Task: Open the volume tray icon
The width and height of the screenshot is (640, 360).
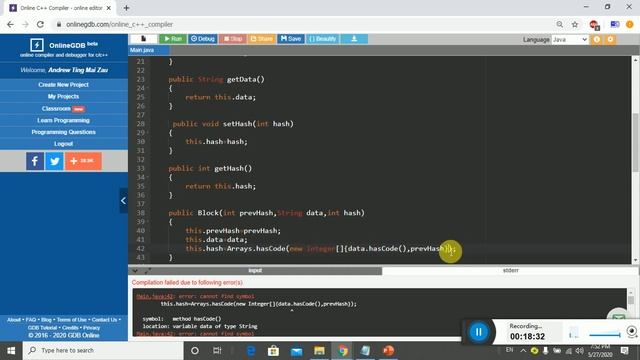Action: 580,350
